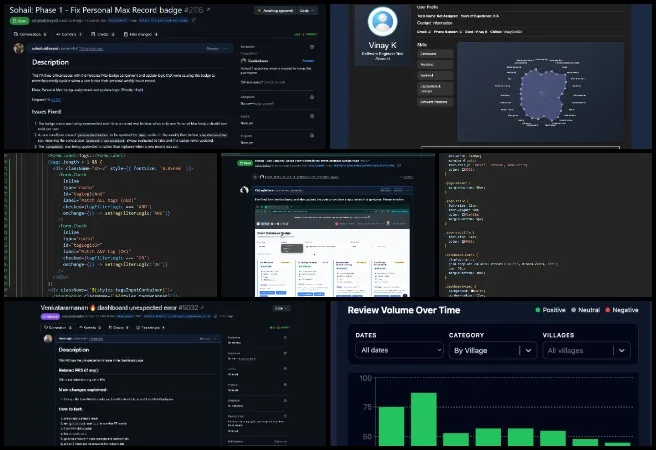Open the Checks tab in PR #5032
656x450 pixels.
pyautogui.click(x=118, y=327)
